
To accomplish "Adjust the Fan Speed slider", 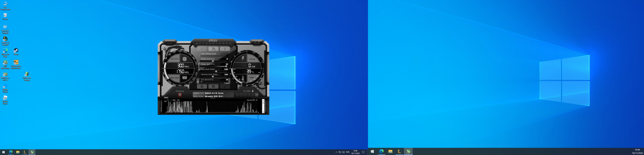I will (213, 82).
